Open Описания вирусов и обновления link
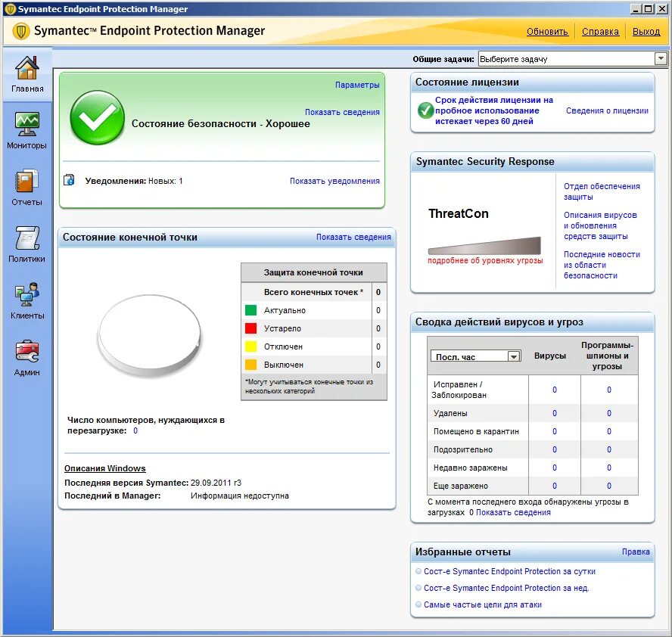Viewport: 672px width, 637px height. [x=600, y=225]
